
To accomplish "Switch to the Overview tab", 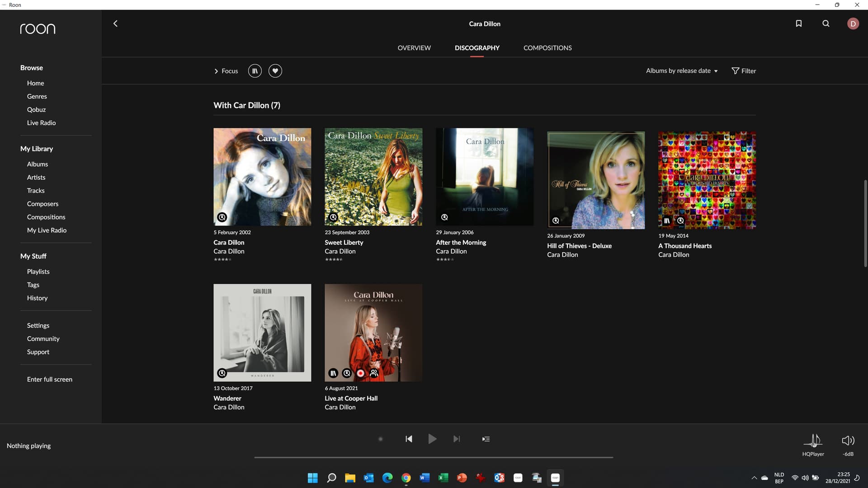I will (x=414, y=47).
